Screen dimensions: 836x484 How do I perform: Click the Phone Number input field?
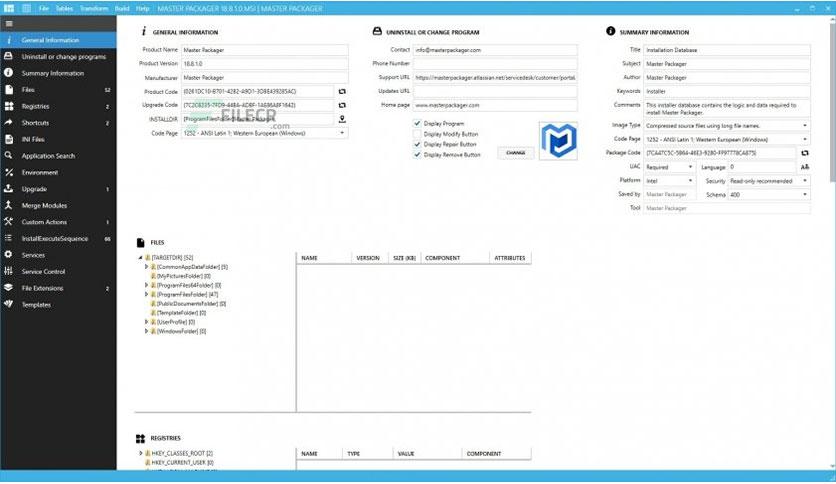(x=495, y=63)
